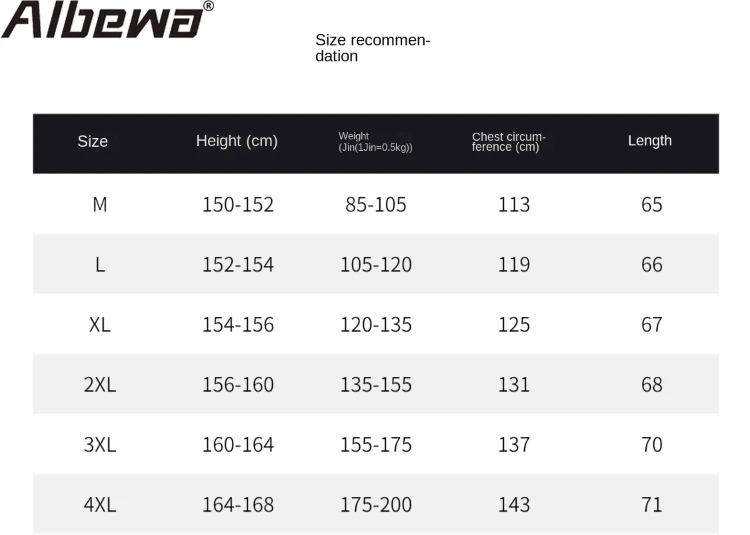Click the ALBEWA brand logo
750x535 pixels.
click(x=105, y=20)
